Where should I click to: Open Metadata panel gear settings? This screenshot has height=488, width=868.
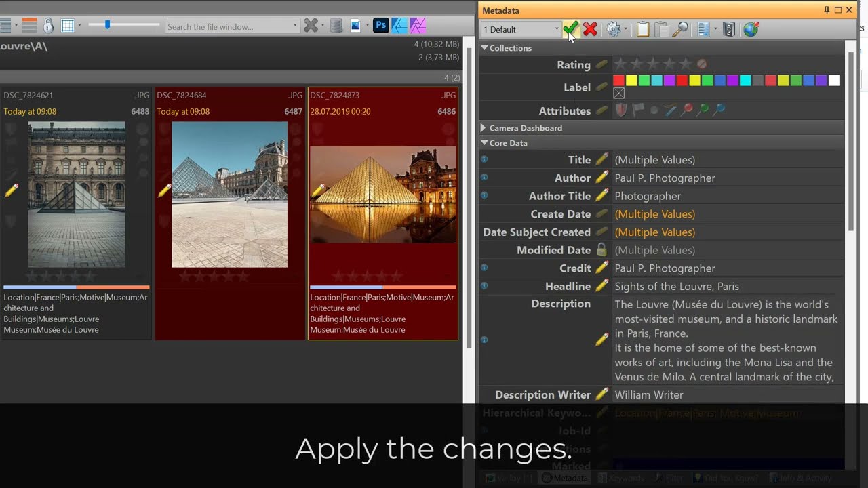click(614, 29)
